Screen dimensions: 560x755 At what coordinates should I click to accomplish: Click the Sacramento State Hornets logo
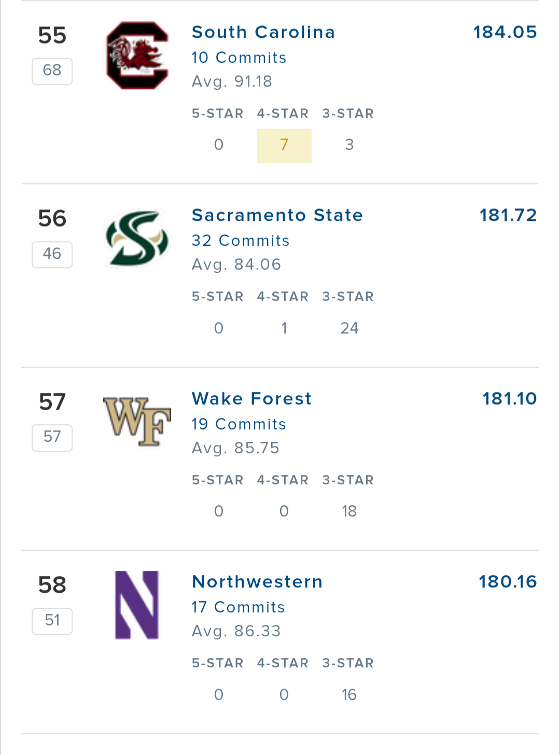point(137,239)
